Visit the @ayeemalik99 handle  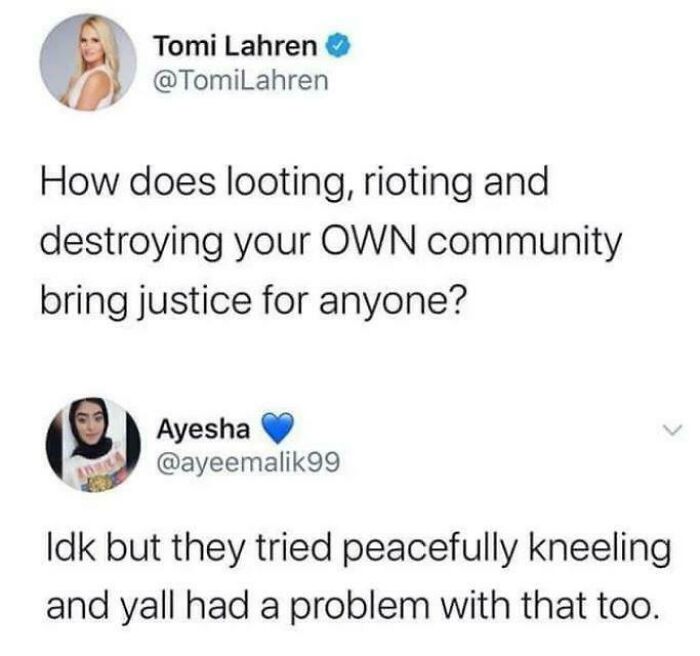(248, 462)
